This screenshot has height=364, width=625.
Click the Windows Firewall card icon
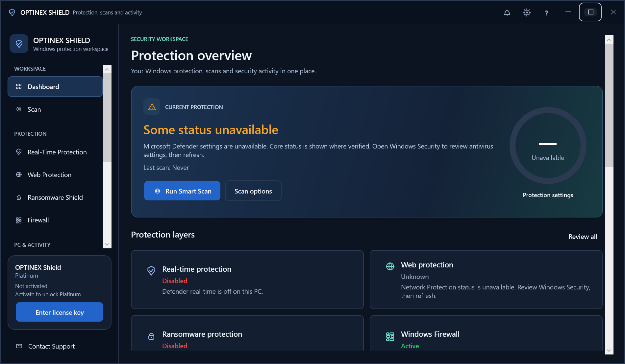390,336
